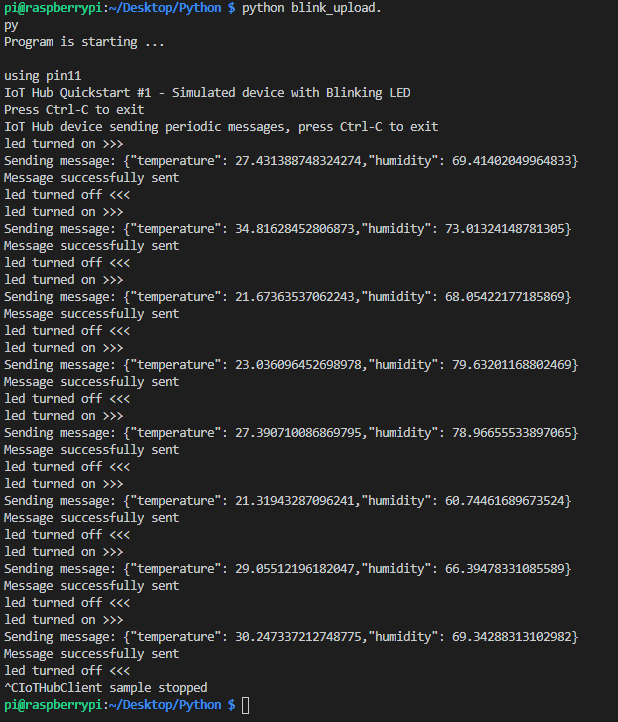Click the standalone "Press Ctrl-C to exit" line
Viewport: 618px width, 722px height.
point(74,110)
